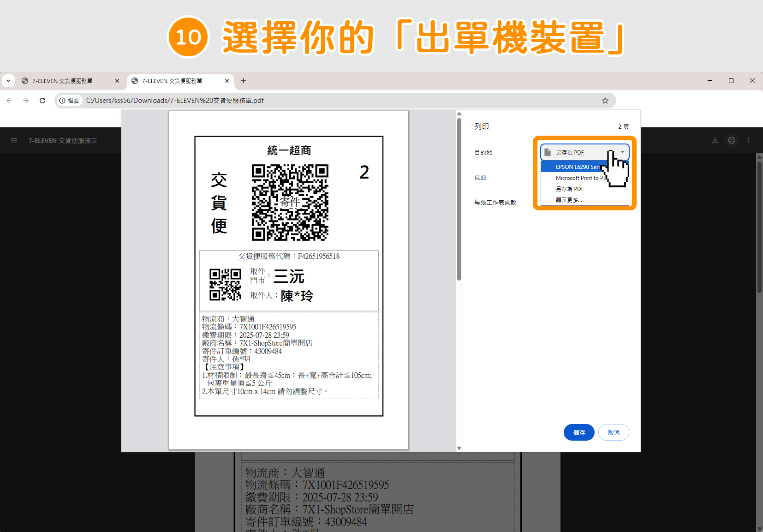Open a new browser tab
The height and width of the screenshot is (532, 763).
244,81
